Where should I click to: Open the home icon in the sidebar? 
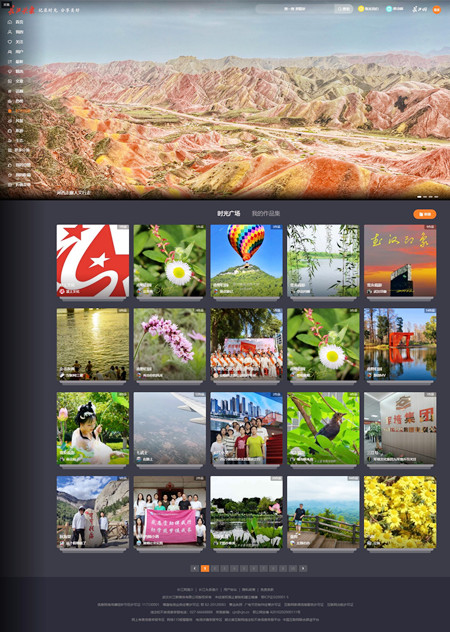10,22
